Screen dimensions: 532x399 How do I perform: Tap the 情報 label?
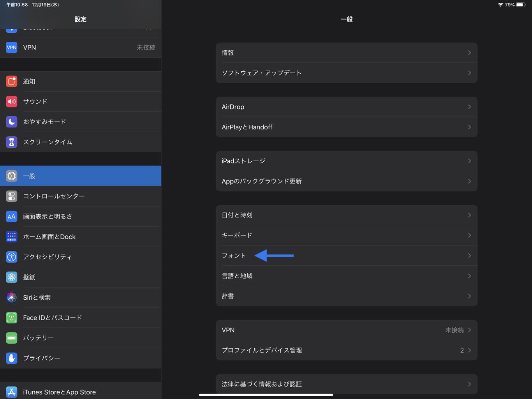pos(228,53)
